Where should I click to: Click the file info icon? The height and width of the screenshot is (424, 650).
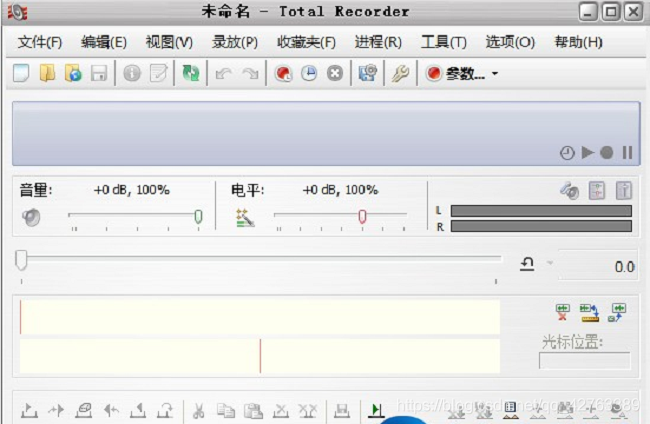pyautogui.click(x=132, y=73)
